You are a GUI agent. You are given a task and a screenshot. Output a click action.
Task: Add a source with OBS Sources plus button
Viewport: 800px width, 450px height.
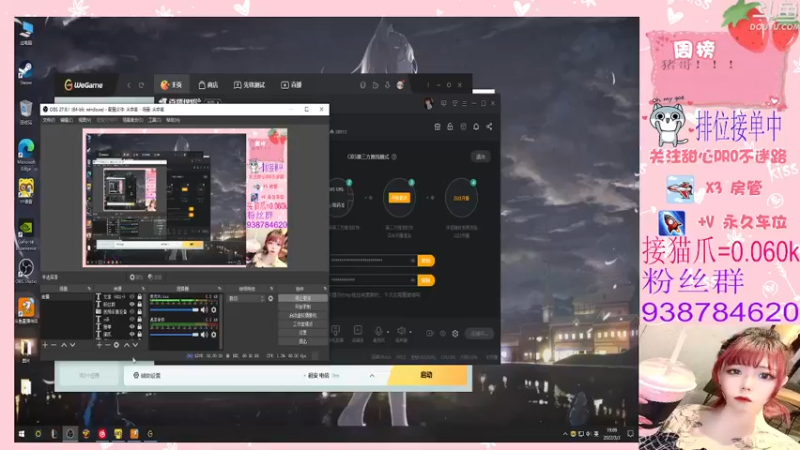coord(99,345)
